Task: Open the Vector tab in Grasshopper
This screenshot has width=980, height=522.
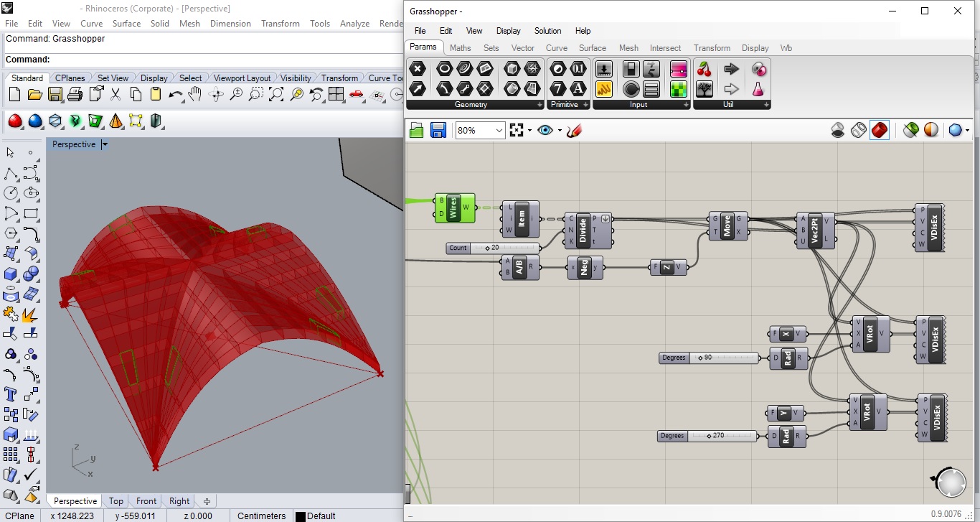Action: click(522, 48)
